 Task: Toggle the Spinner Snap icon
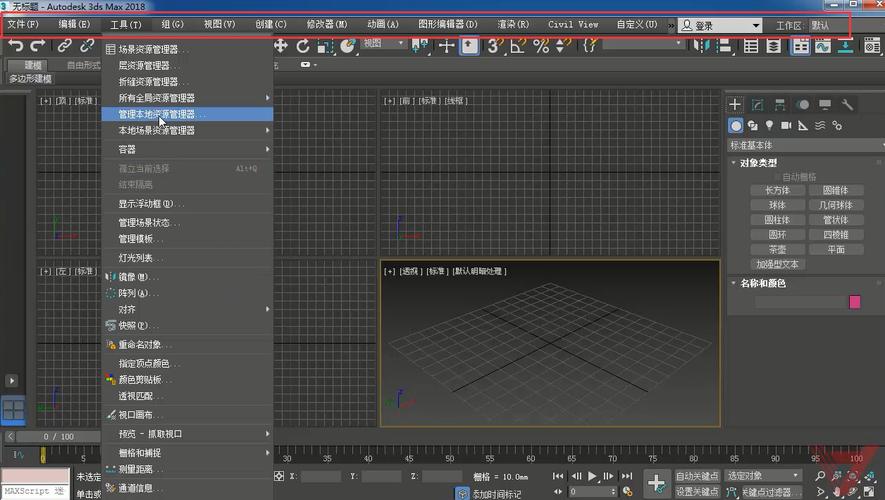pyautogui.click(x=563, y=46)
